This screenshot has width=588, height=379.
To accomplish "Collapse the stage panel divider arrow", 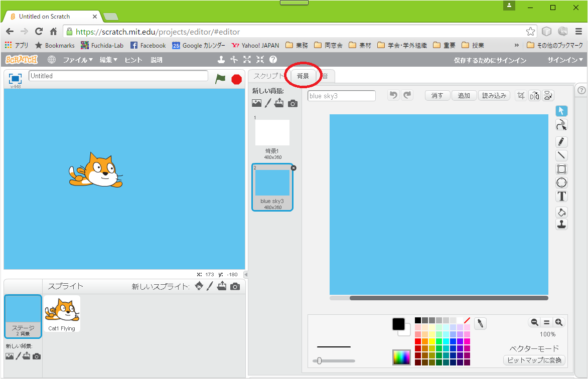I will (x=246, y=275).
